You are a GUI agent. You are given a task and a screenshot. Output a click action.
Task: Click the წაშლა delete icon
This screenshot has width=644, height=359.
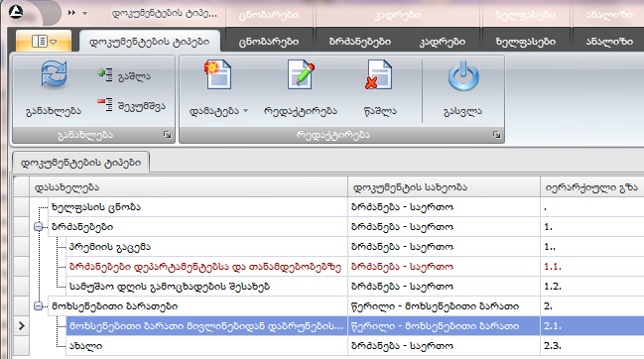(379, 74)
